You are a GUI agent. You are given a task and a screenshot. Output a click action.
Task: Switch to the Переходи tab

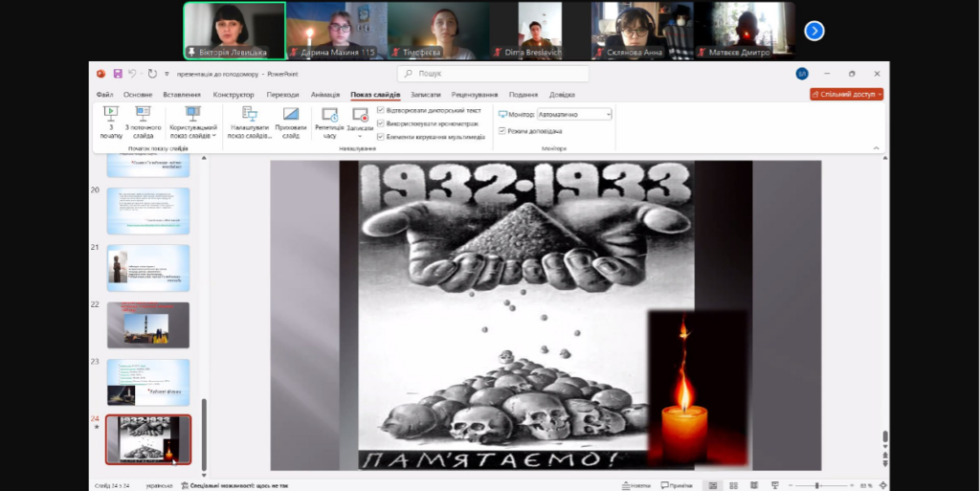[x=282, y=95]
